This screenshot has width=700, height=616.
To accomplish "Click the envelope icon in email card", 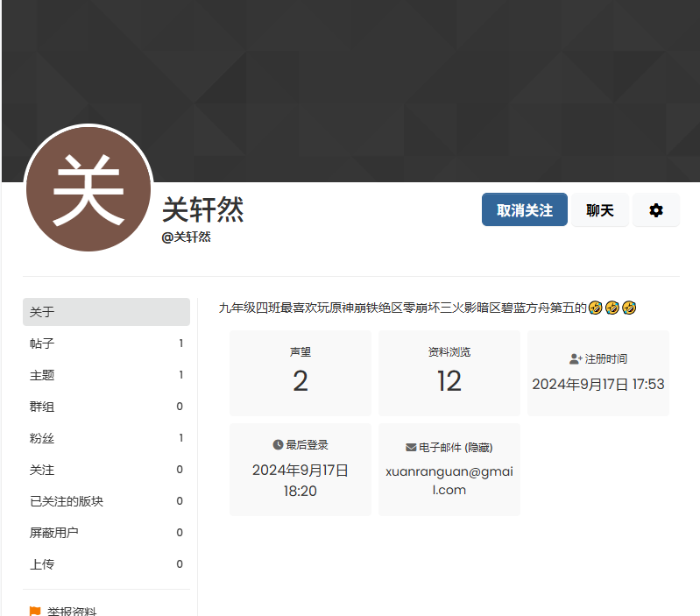I will (411, 447).
